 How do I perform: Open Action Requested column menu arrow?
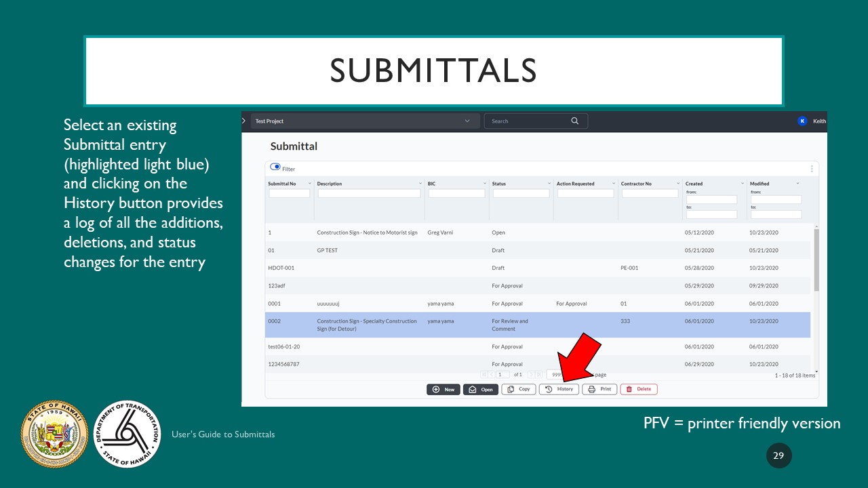point(614,184)
